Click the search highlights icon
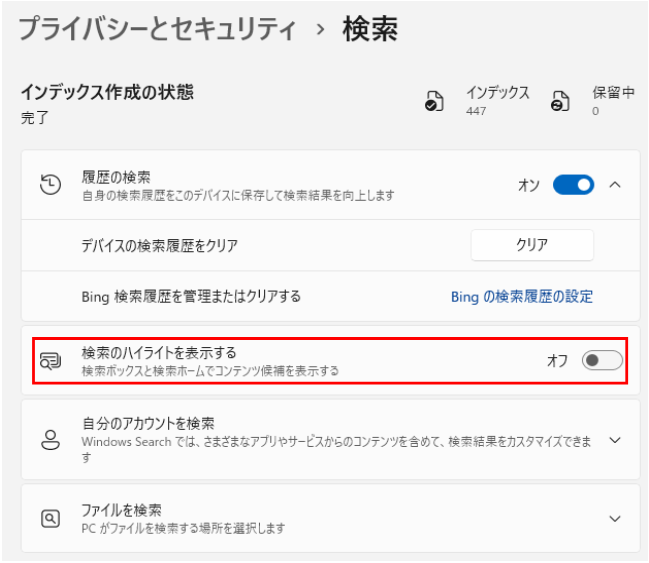 coord(50,360)
